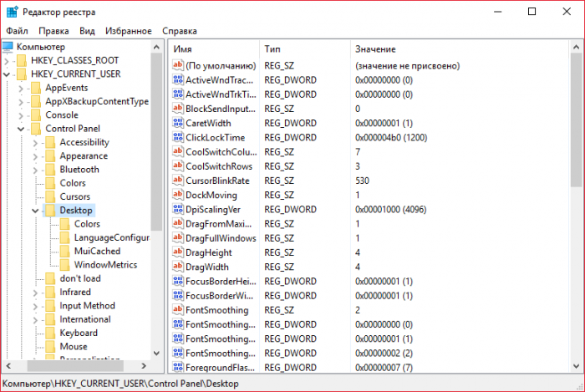Expand the Accessibility key

point(35,143)
